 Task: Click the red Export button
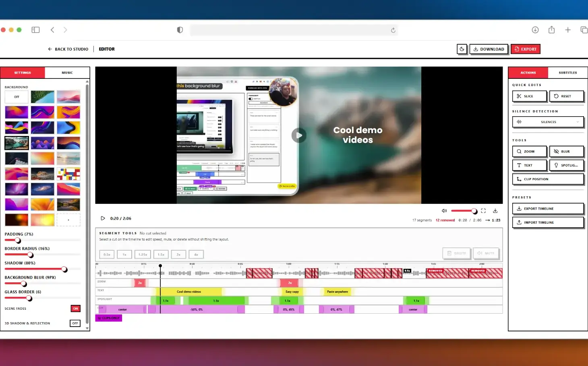point(526,49)
